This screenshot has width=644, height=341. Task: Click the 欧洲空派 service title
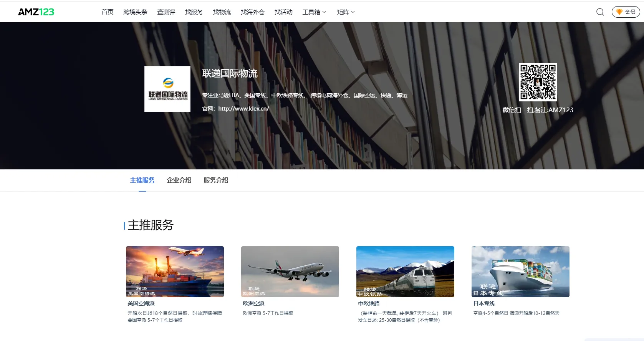[253, 303]
